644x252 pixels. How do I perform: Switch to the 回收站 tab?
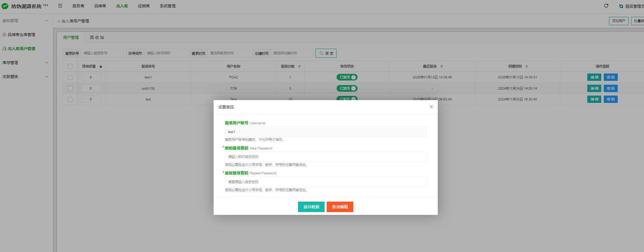(x=97, y=37)
